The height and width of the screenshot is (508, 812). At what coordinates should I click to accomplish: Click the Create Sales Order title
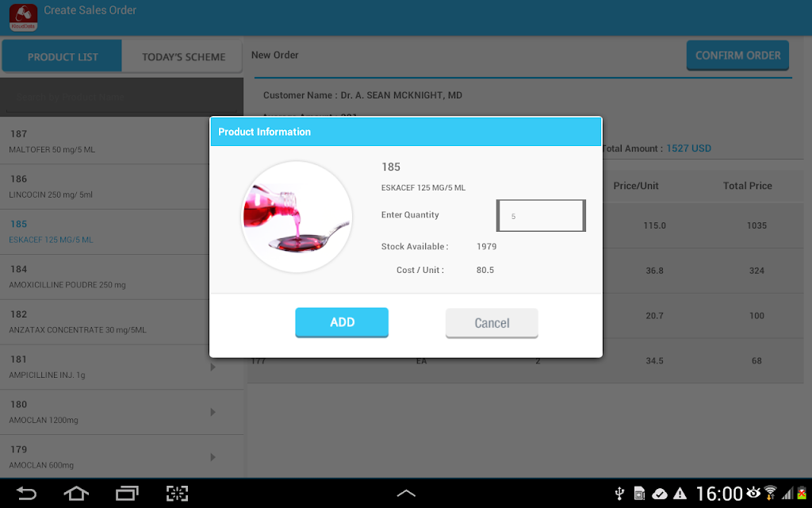[90, 10]
